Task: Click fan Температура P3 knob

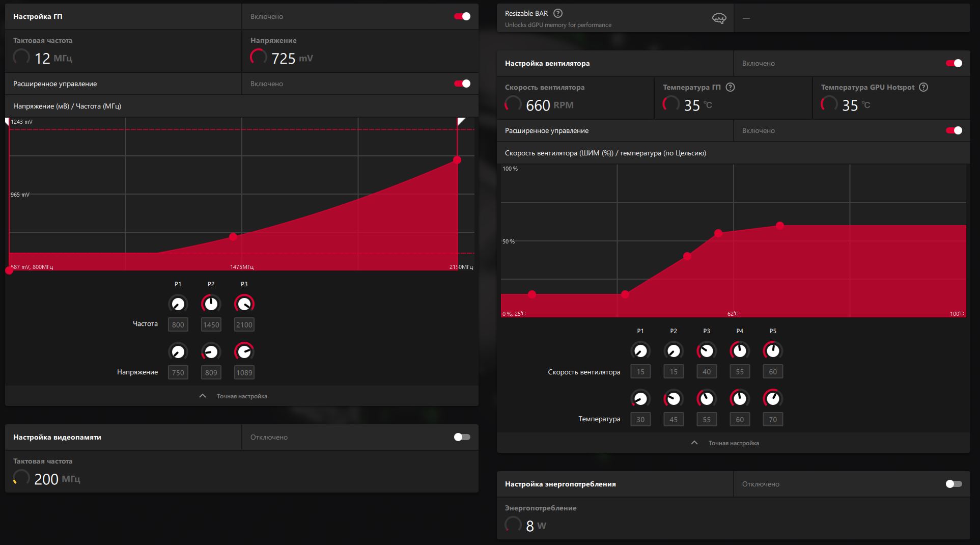Action: coord(707,398)
